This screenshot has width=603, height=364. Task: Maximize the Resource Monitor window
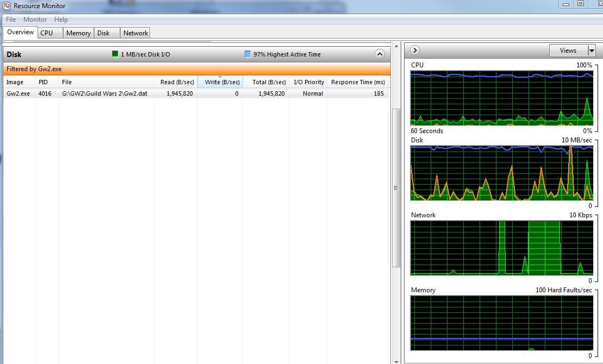(581, 4)
